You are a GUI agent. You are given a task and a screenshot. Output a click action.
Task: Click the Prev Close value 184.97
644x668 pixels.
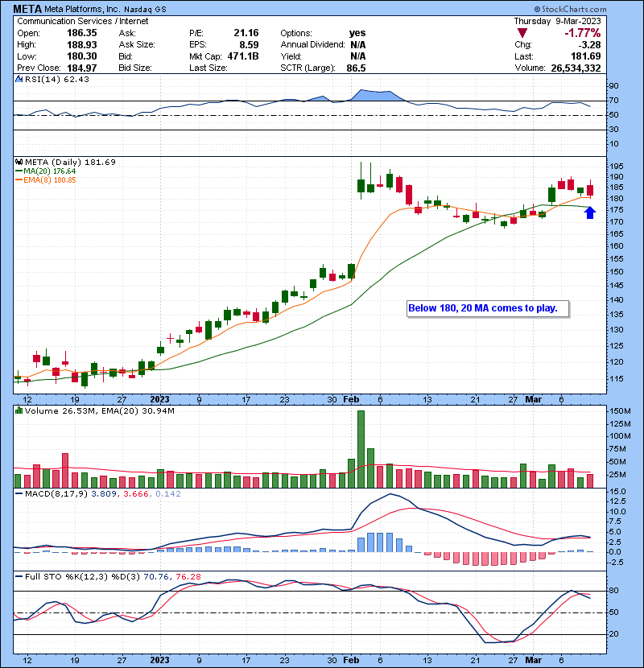82,68
